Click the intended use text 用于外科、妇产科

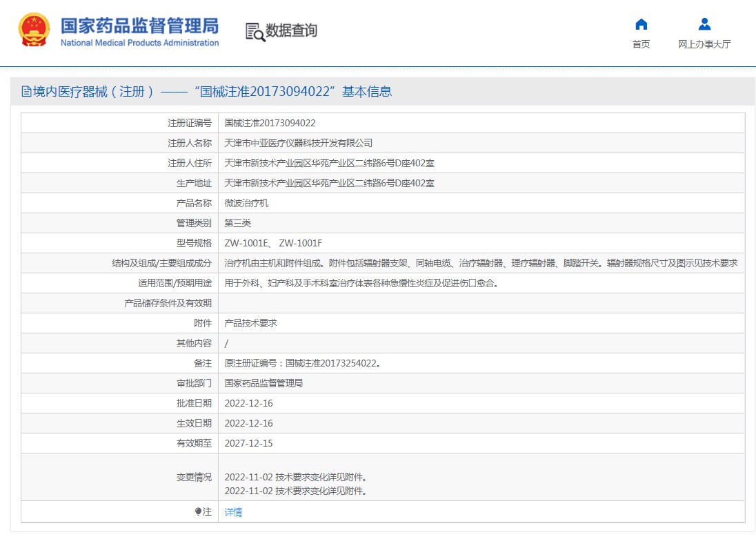[x=361, y=283]
